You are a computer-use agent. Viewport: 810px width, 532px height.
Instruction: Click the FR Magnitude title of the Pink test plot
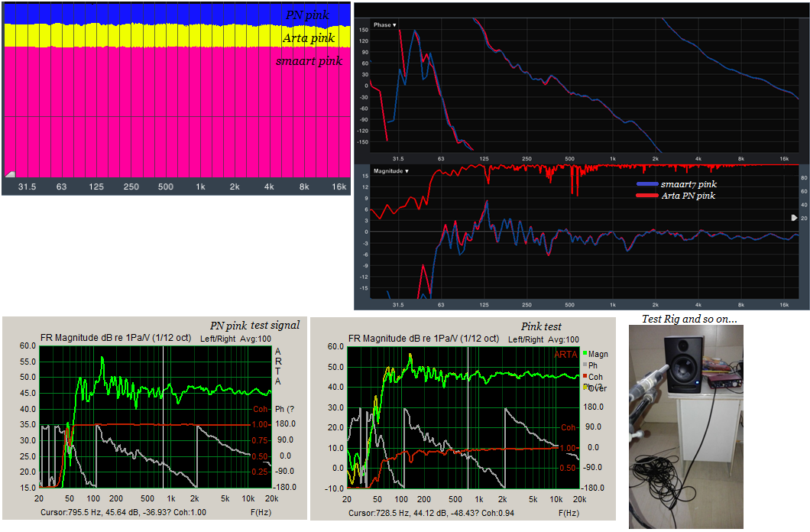coord(423,339)
